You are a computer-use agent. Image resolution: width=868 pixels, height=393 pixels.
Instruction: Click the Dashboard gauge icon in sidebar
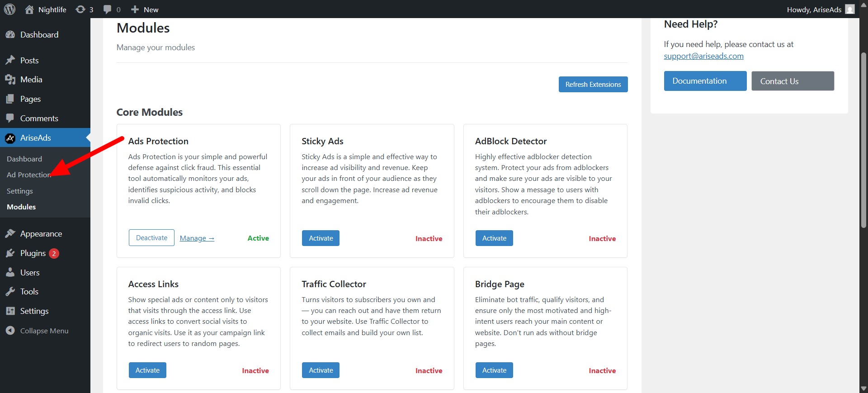coord(10,35)
